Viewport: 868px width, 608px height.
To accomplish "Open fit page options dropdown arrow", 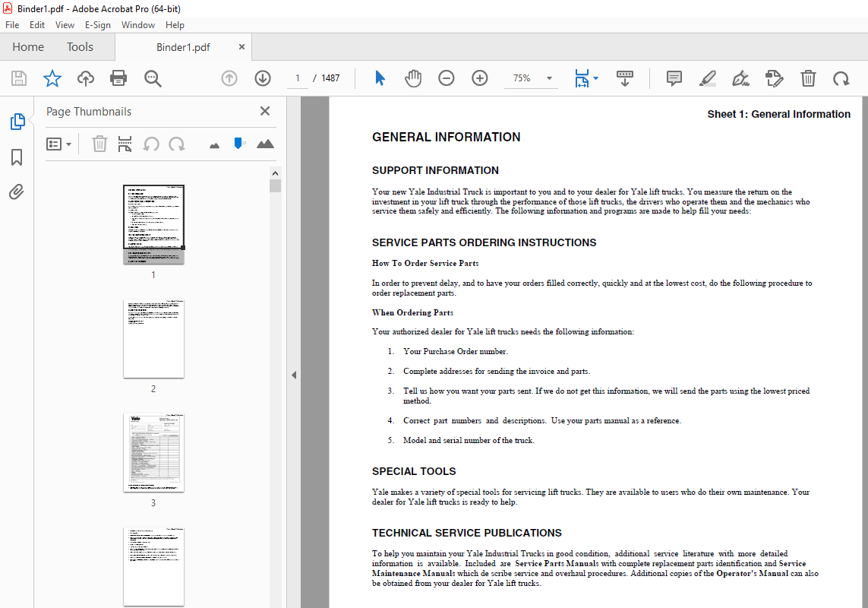I will 595,78.
